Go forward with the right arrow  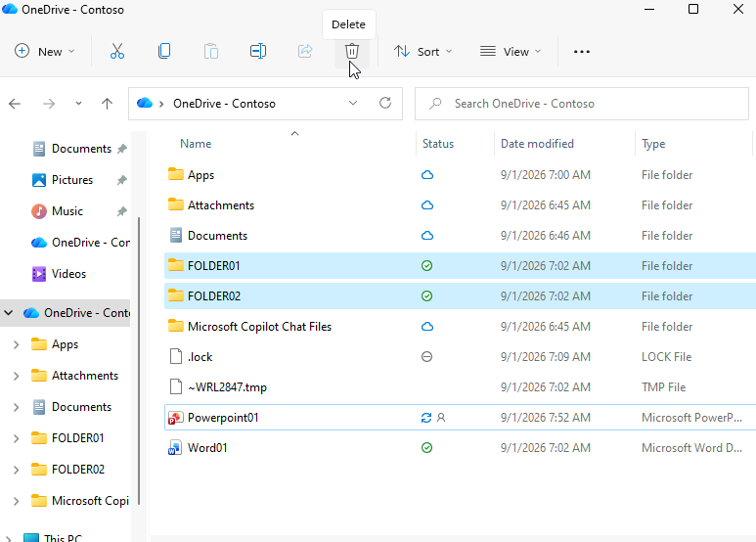(49, 104)
